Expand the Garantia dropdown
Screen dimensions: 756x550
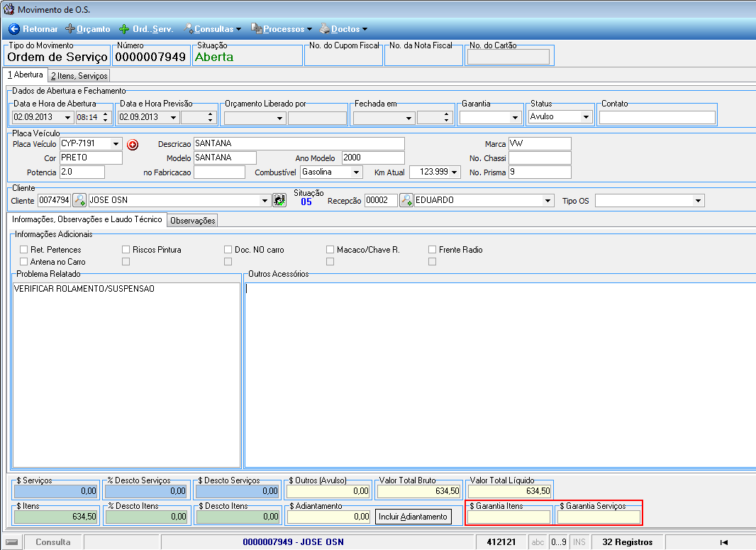[x=515, y=118]
